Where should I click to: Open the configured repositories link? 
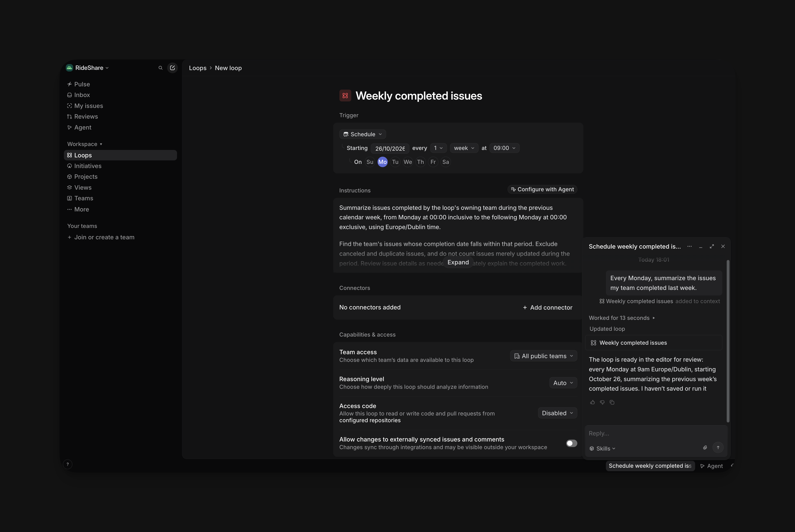click(x=370, y=420)
